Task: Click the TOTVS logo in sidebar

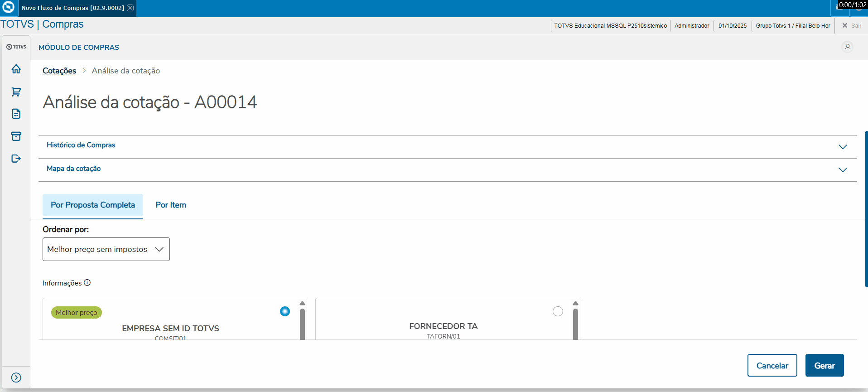Action: (x=16, y=47)
